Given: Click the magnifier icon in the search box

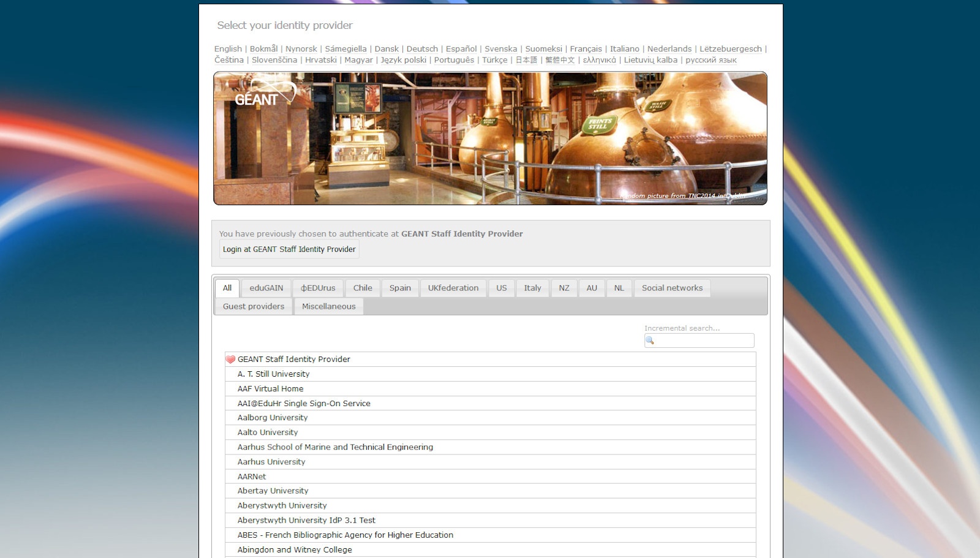Looking at the screenshot, I should pyautogui.click(x=650, y=341).
